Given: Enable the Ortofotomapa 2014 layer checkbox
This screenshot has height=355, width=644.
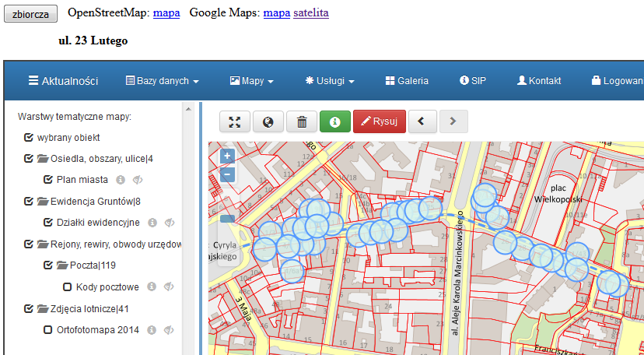Looking at the screenshot, I should [x=47, y=330].
